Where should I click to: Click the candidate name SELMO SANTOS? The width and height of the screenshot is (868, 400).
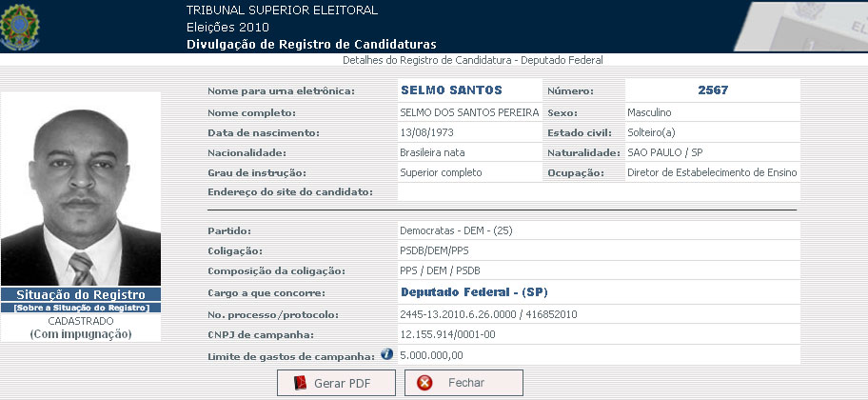click(x=451, y=90)
